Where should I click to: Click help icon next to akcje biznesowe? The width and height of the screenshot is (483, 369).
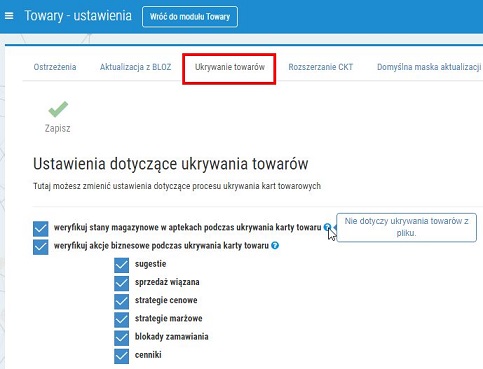click(x=275, y=246)
